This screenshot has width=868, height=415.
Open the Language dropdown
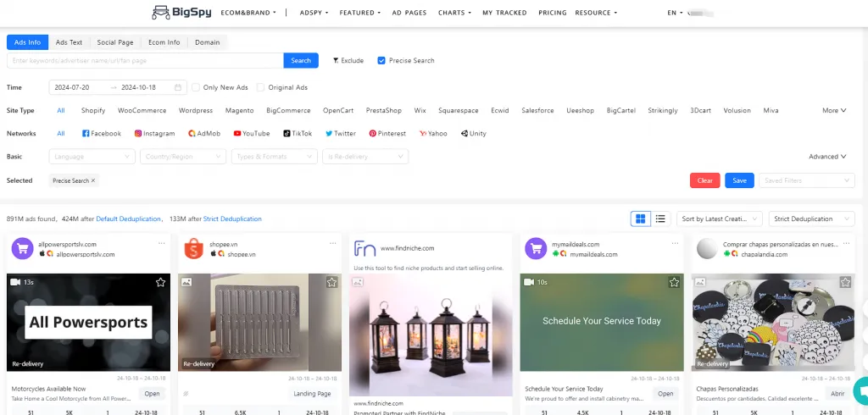pos(92,157)
